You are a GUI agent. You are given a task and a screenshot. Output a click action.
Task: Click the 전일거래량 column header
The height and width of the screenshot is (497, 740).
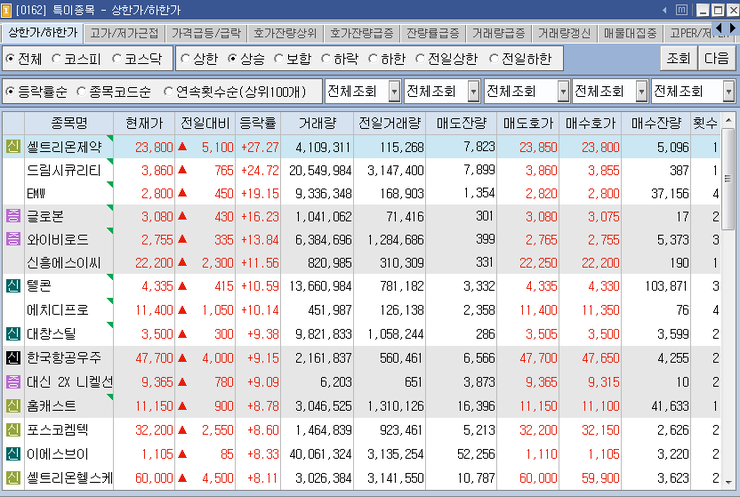[389, 123]
